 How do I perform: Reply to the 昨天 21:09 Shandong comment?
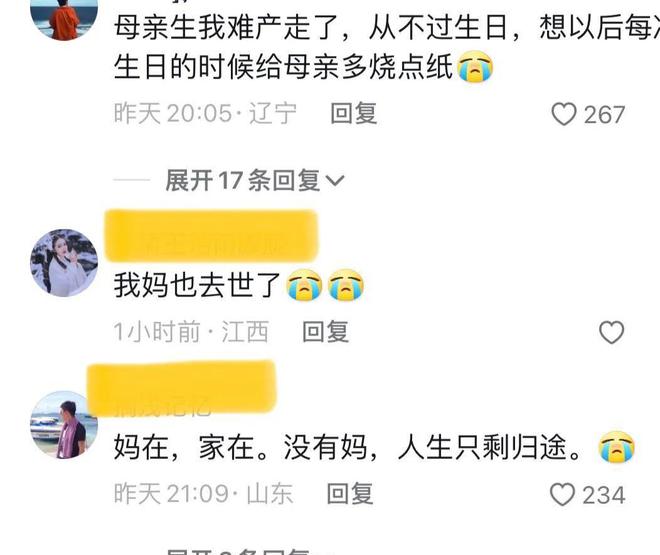[x=350, y=494]
